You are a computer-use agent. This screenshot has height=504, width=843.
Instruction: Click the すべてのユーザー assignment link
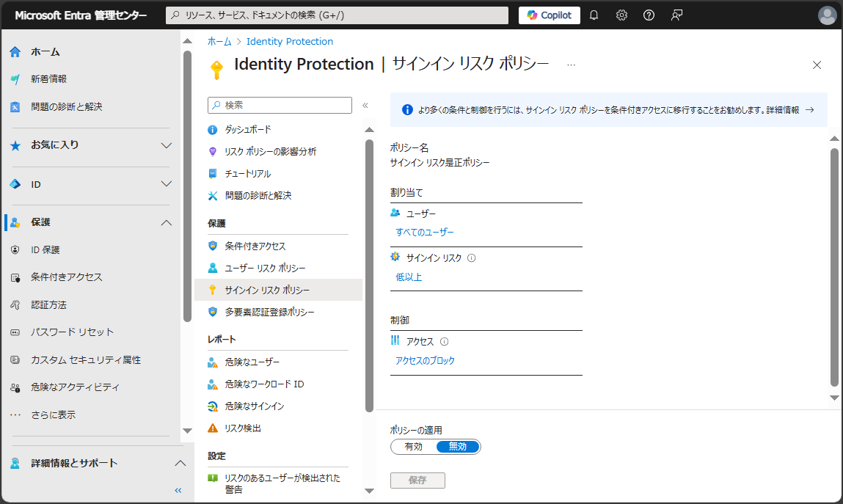[425, 232]
